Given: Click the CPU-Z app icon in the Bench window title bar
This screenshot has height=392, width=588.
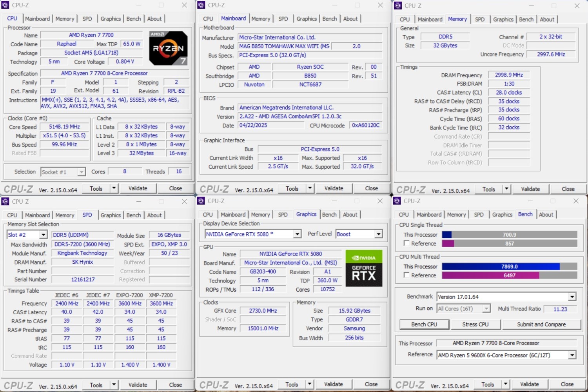Looking at the screenshot, I should click(x=397, y=201).
